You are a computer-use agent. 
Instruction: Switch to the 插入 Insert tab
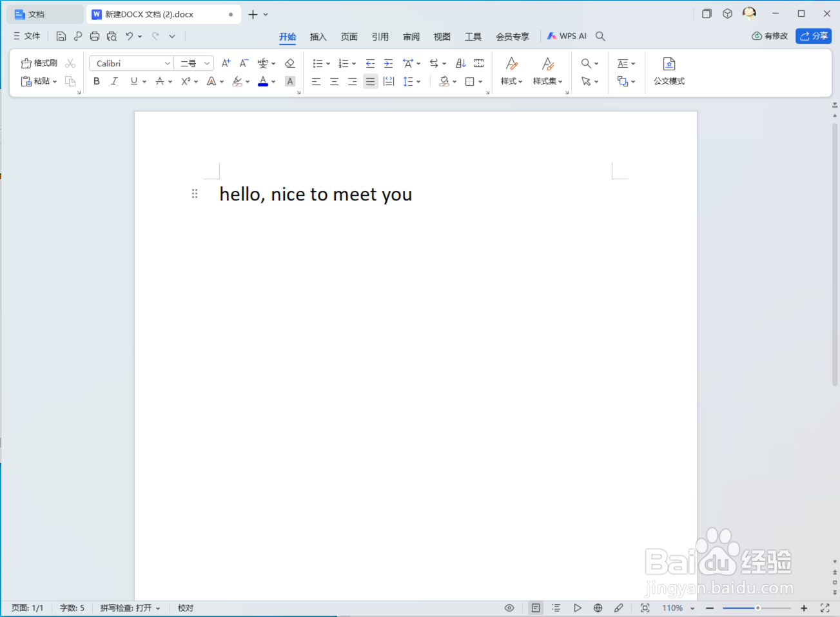pyautogui.click(x=318, y=37)
